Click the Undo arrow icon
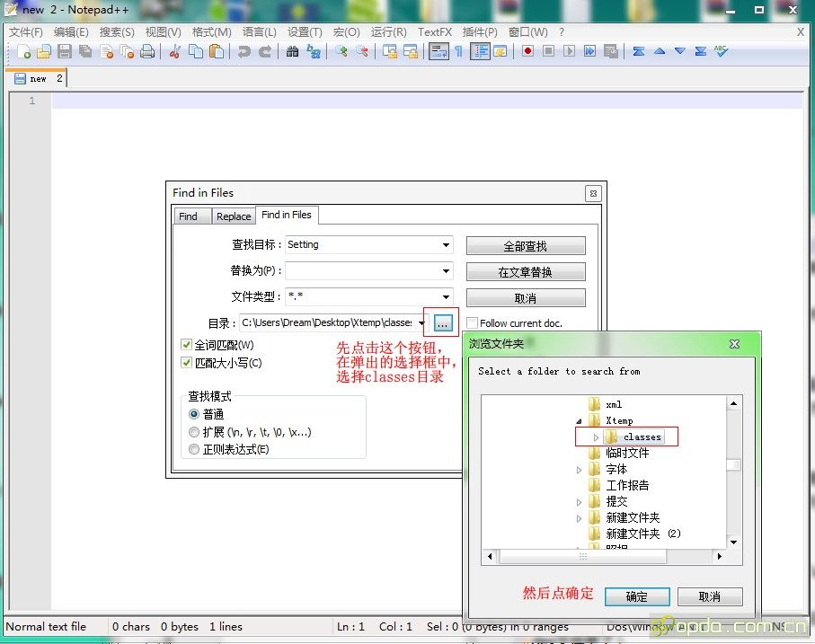The height and width of the screenshot is (644, 815). 244,51
